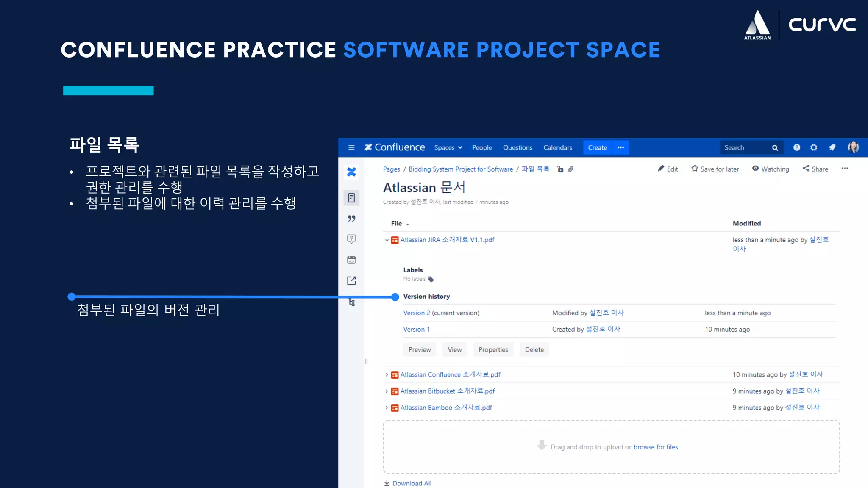Open People in the top navigation
868x488 pixels.
482,147
